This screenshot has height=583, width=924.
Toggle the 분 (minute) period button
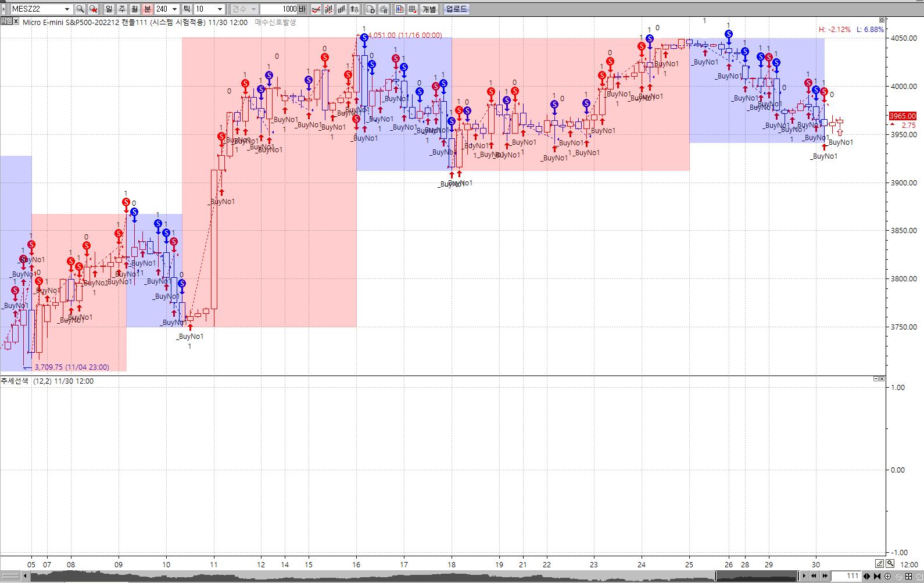coord(148,9)
